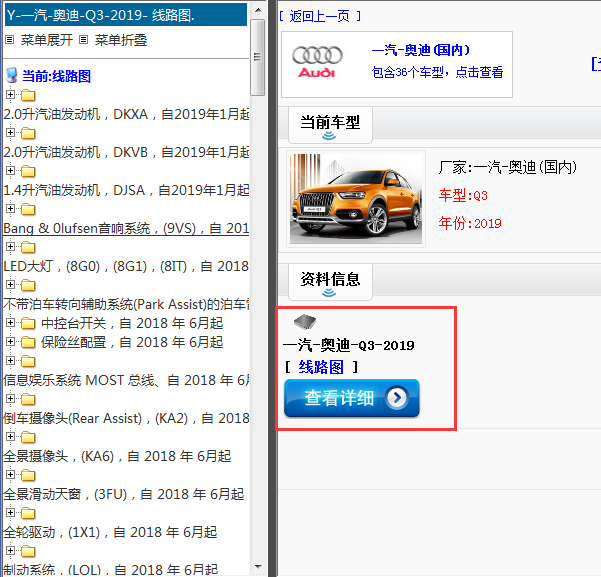Image resolution: width=601 pixels, height=577 pixels.
Task: Click 包含36个车型，点击查看 link
Action: 437,72
